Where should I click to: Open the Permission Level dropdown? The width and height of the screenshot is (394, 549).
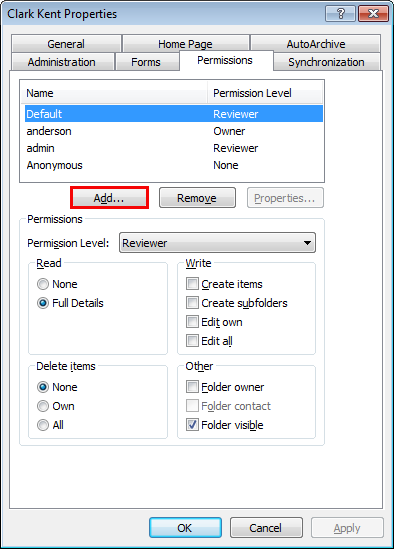click(x=217, y=243)
